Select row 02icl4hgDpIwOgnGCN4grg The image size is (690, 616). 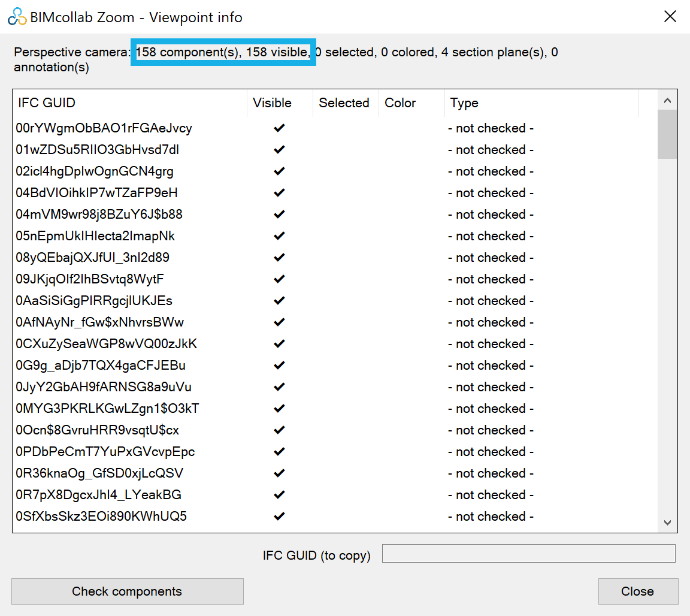point(334,171)
